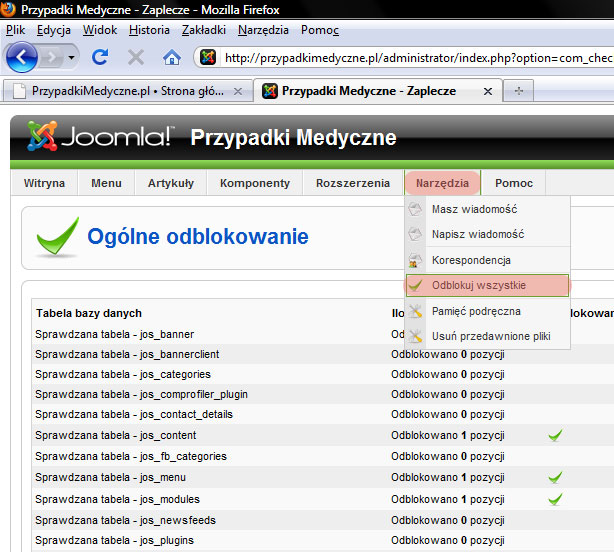The height and width of the screenshot is (552, 614).
Task: Open the Edycja menu
Action: [54, 30]
